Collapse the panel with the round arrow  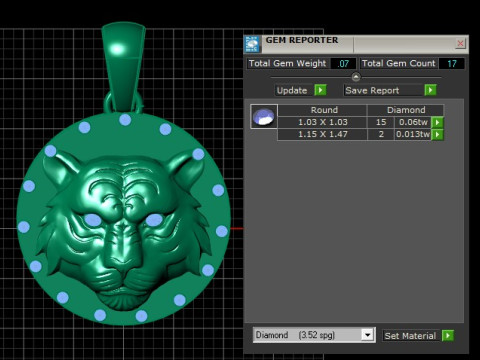pos(356,77)
